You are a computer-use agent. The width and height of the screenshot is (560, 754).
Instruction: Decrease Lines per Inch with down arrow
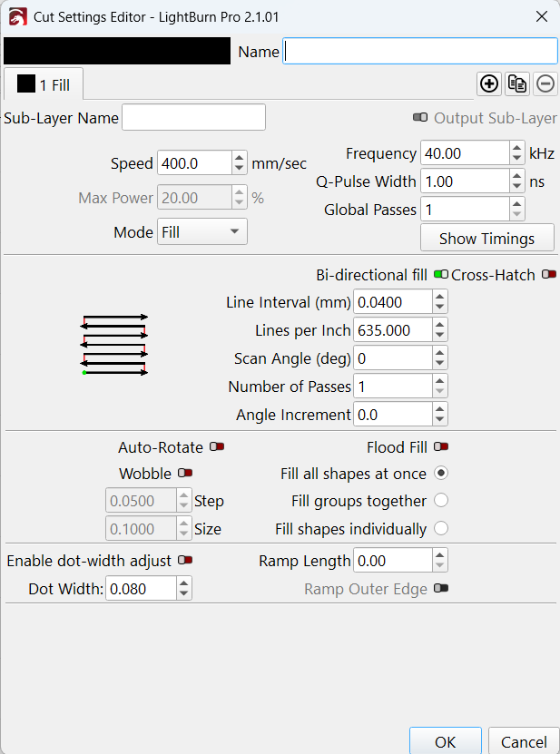(x=439, y=336)
